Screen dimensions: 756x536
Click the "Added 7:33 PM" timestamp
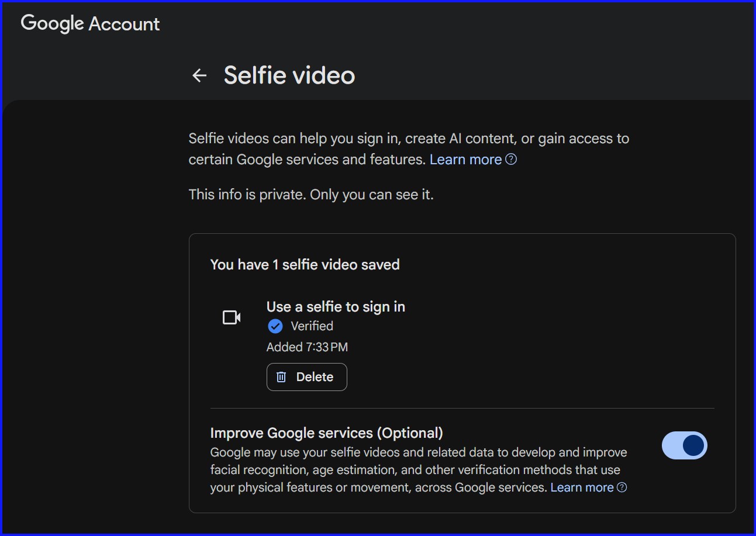pos(307,347)
